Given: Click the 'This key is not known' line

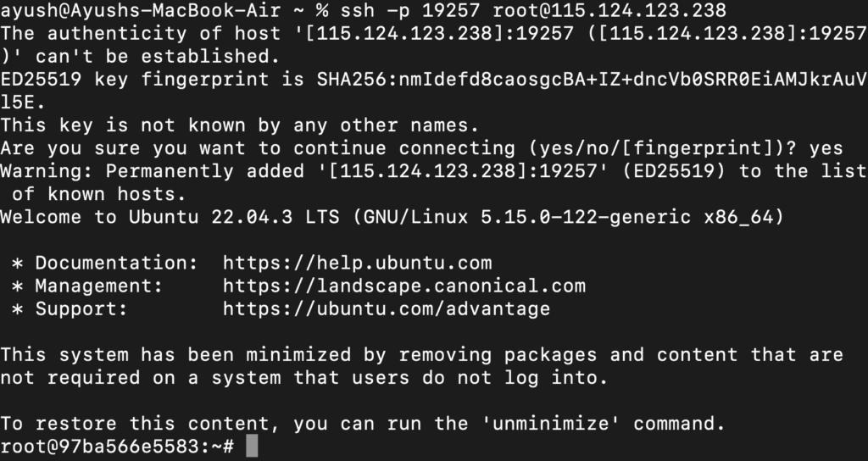Looking at the screenshot, I should (x=239, y=125).
